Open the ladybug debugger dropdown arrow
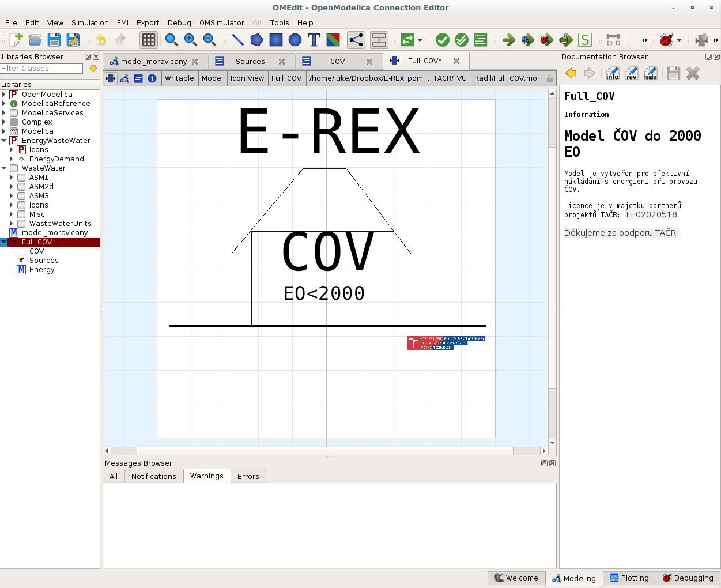This screenshot has width=721, height=588. pos(680,40)
